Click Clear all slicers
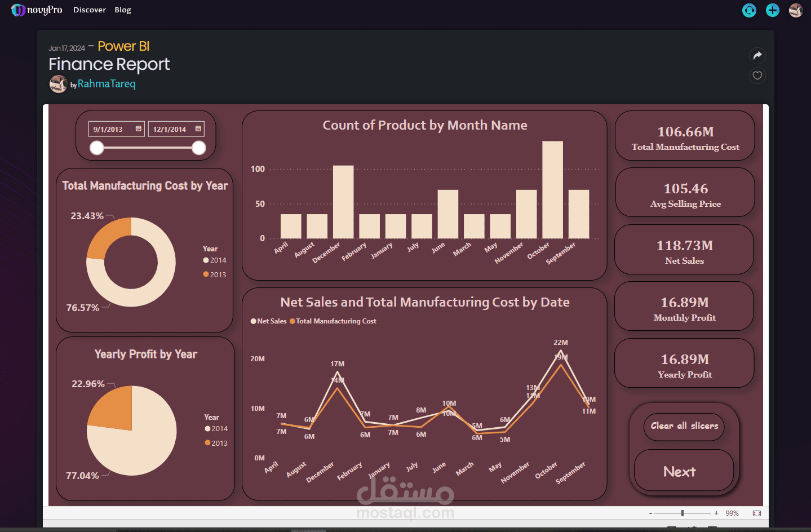Screen dimensions: 811x532 (x=684, y=427)
